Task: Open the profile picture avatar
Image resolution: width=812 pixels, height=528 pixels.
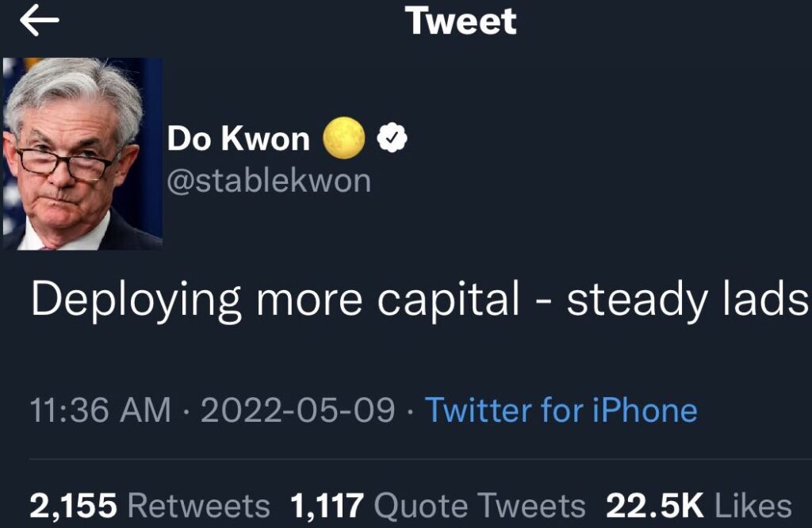Action: pyautogui.click(x=82, y=153)
